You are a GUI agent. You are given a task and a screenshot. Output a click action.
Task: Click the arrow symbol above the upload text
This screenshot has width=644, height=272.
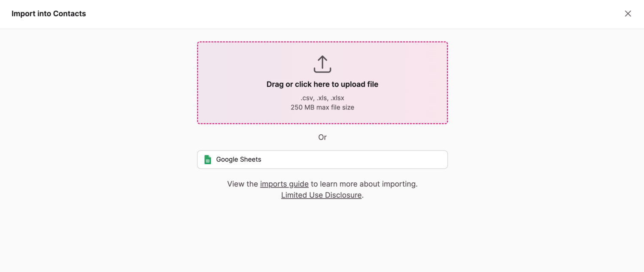(322, 63)
